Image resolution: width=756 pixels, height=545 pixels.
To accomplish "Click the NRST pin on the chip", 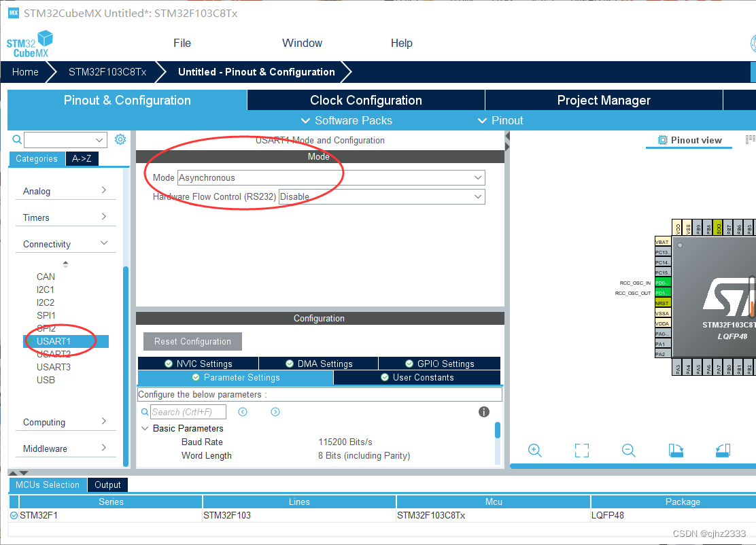I will (663, 303).
